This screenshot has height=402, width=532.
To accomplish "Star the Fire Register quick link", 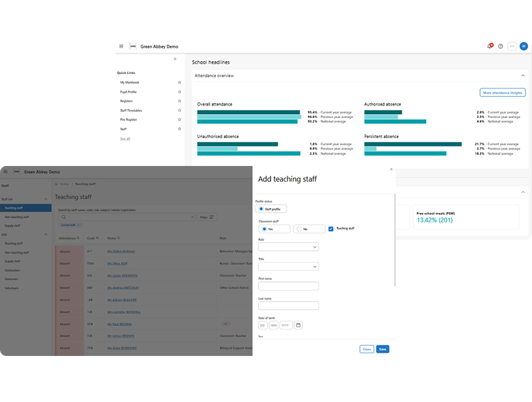I will 180,120.
